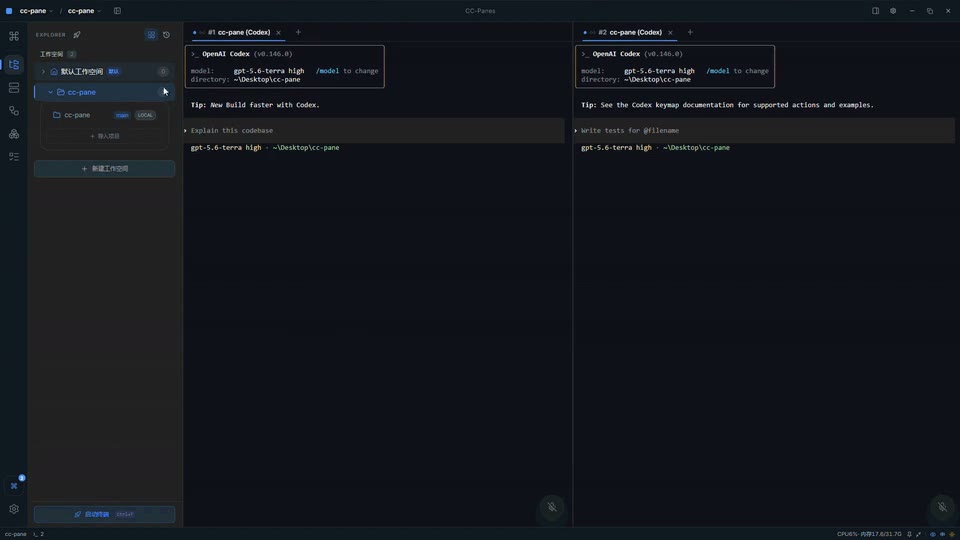Image resolution: width=960 pixels, height=540 pixels.
Task: Open the history clock icon in Explorer header
Action: (x=167, y=35)
